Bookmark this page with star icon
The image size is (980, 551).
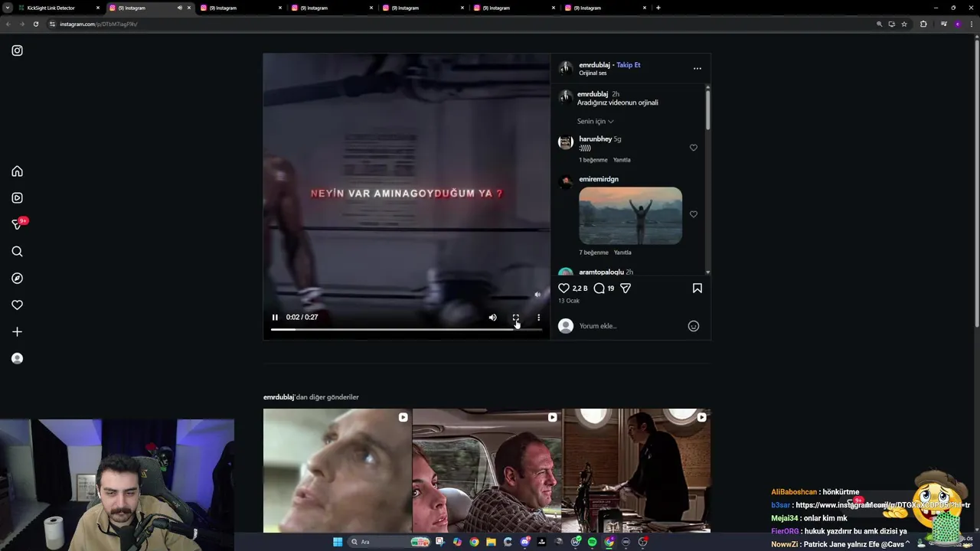pos(904,24)
